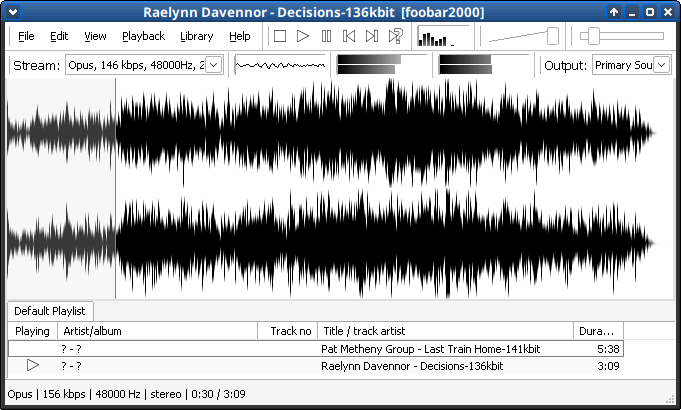Pause the current track

point(326,36)
